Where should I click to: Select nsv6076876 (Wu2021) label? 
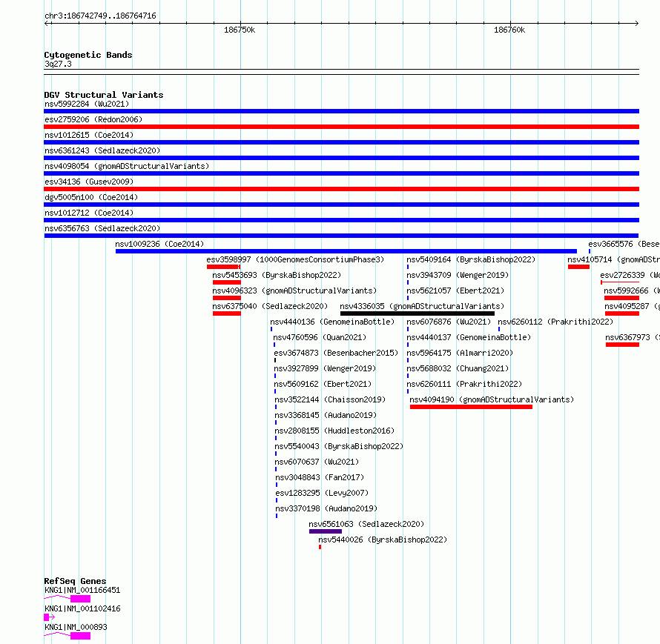tap(449, 322)
